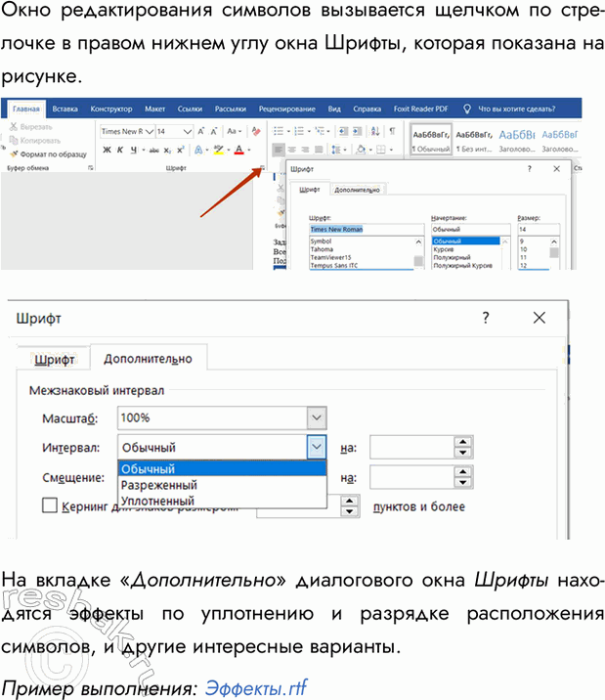Click the Copy (Копировать) icon

click(x=14, y=140)
